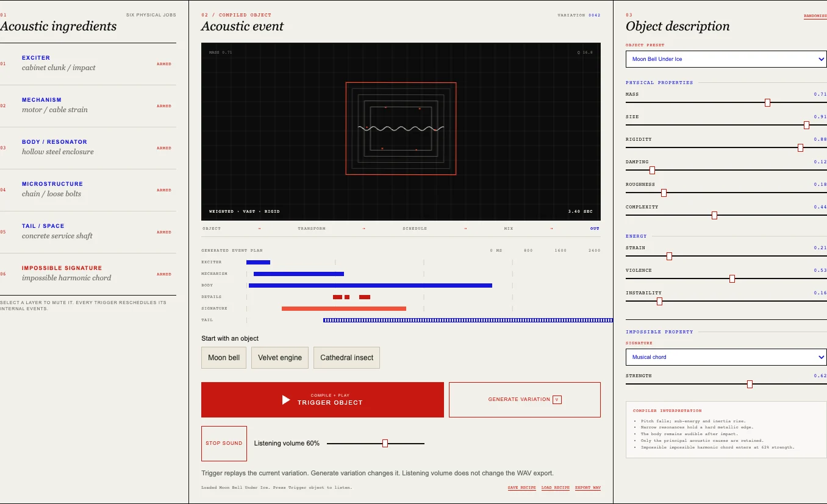Click the Listening volume slider handle
Viewport: 827px width, 504px height.
(x=385, y=443)
